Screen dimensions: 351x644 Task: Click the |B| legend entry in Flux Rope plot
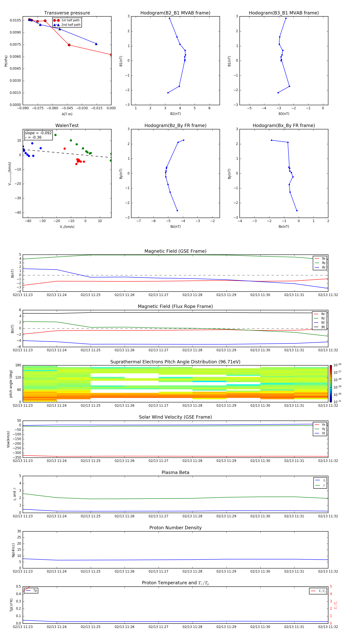pos(320,327)
